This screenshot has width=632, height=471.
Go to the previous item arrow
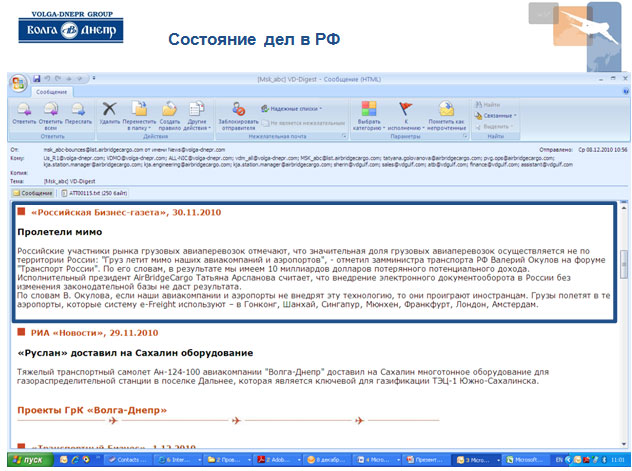69,79
